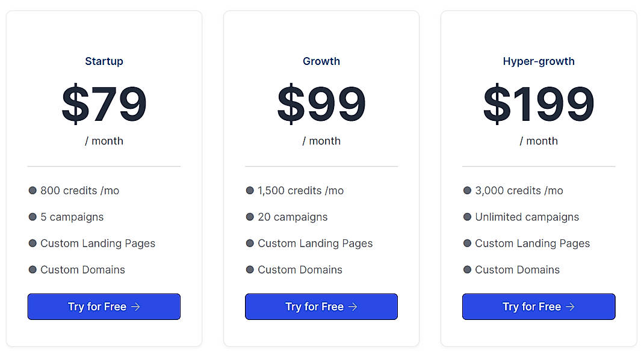644x353 pixels.
Task: Click Try for Free under the Hyper-growth plan
Action: coord(539,307)
